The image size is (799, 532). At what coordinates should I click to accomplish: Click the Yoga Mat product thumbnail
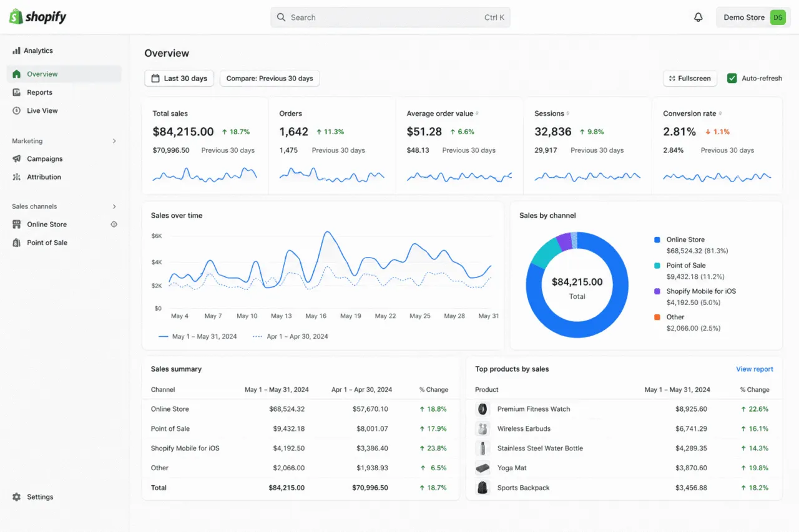tap(483, 468)
